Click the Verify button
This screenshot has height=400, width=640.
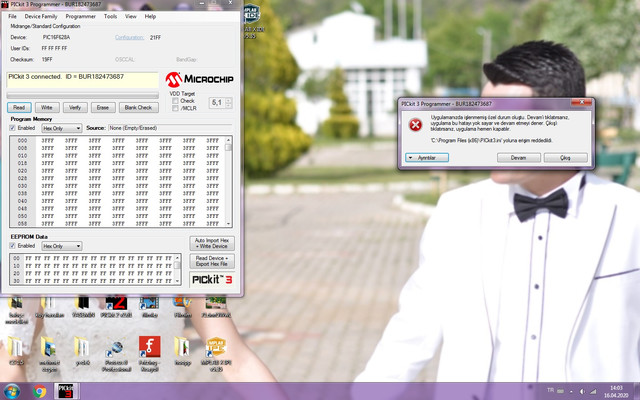[75, 108]
